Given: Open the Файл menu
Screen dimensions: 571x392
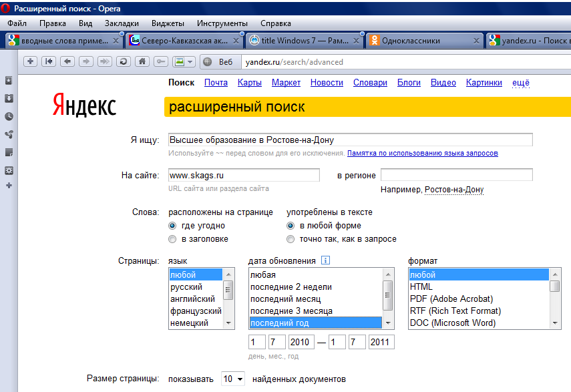Looking at the screenshot, I should click(17, 23).
